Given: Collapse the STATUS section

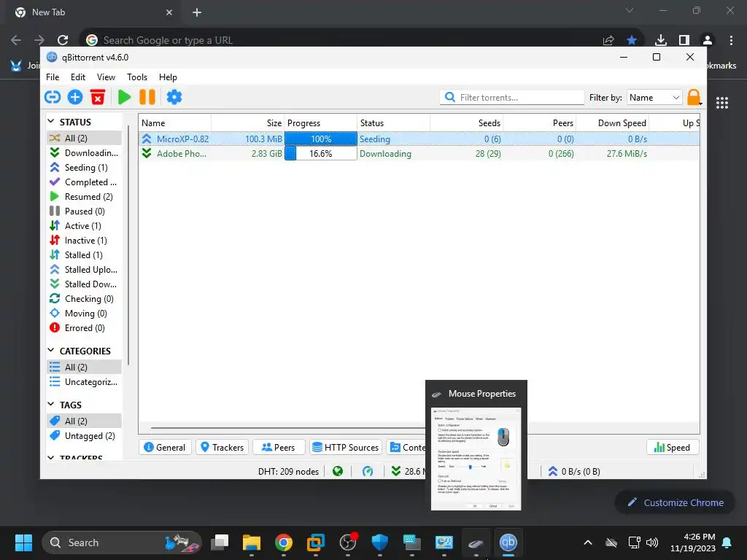Looking at the screenshot, I should coord(51,122).
